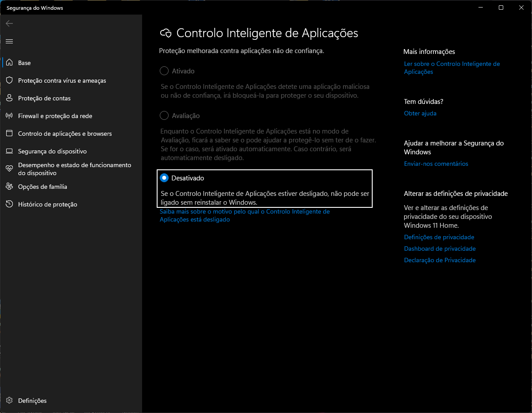Open Firewall e proteção da rede
The height and width of the screenshot is (413, 532).
pyautogui.click(x=71, y=116)
